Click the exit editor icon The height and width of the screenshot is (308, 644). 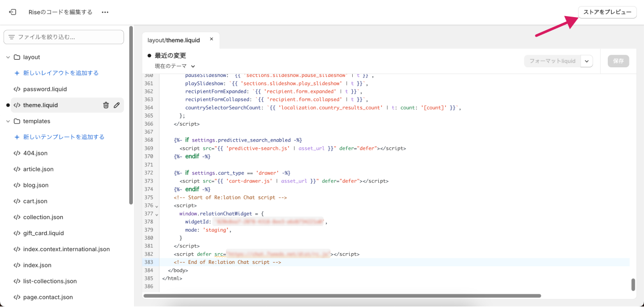[x=13, y=12]
